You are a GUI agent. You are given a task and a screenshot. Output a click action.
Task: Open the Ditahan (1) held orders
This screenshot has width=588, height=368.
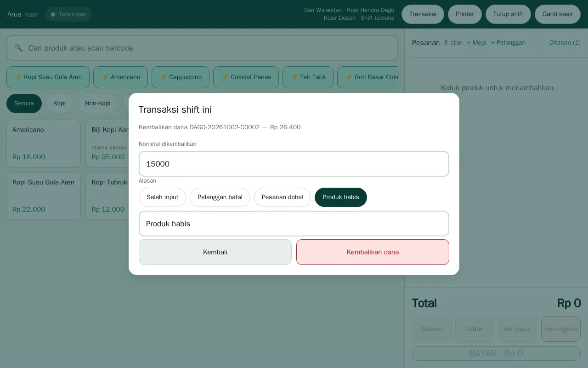click(565, 43)
